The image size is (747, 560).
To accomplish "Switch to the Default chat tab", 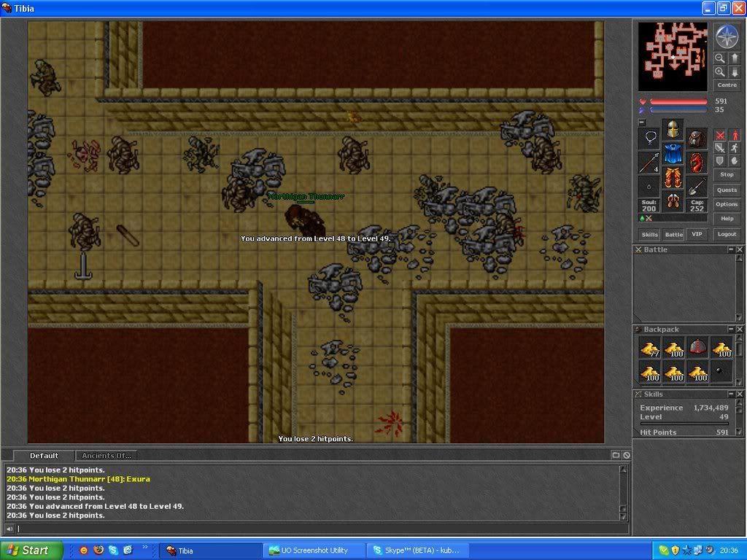I will (44, 456).
